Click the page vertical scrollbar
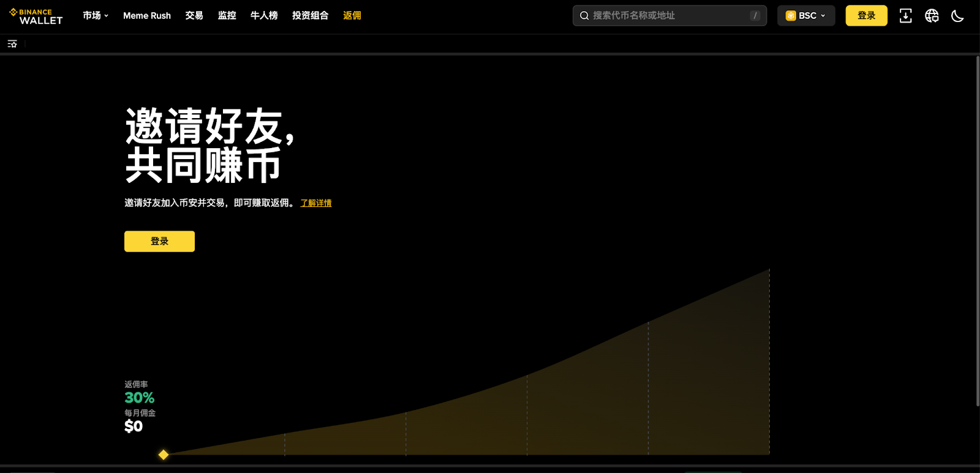The image size is (980, 473). (x=977, y=231)
